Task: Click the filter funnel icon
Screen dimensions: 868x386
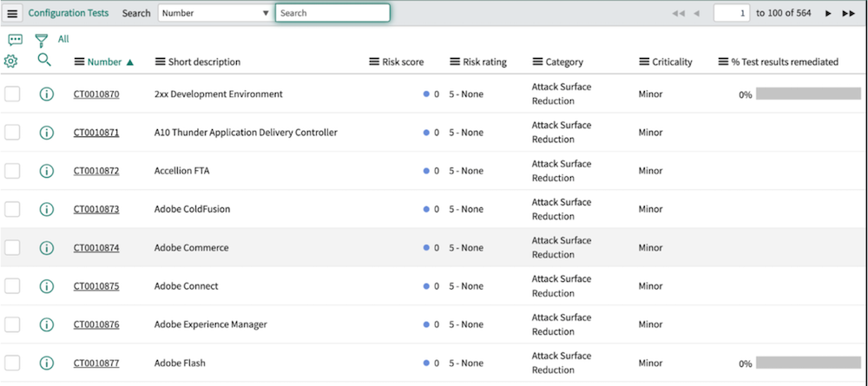Action: coord(41,40)
